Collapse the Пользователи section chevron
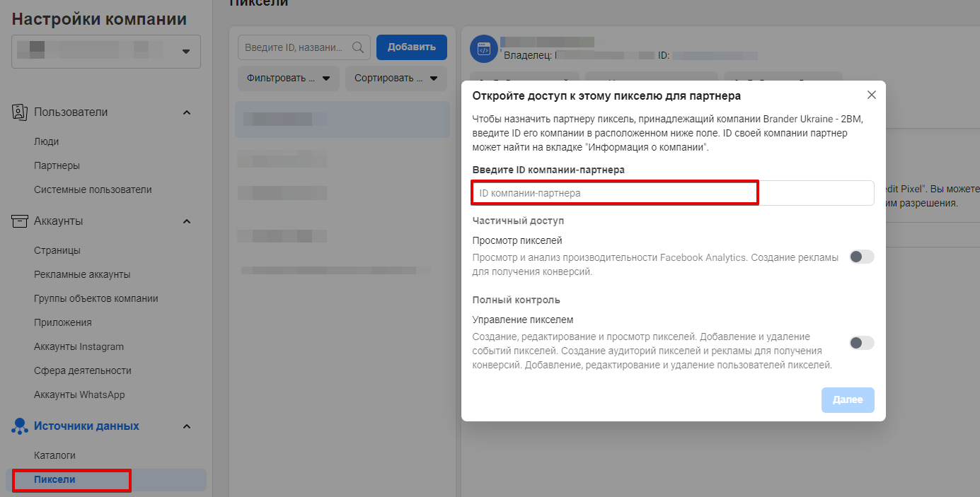This screenshot has height=497, width=980. (187, 112)
